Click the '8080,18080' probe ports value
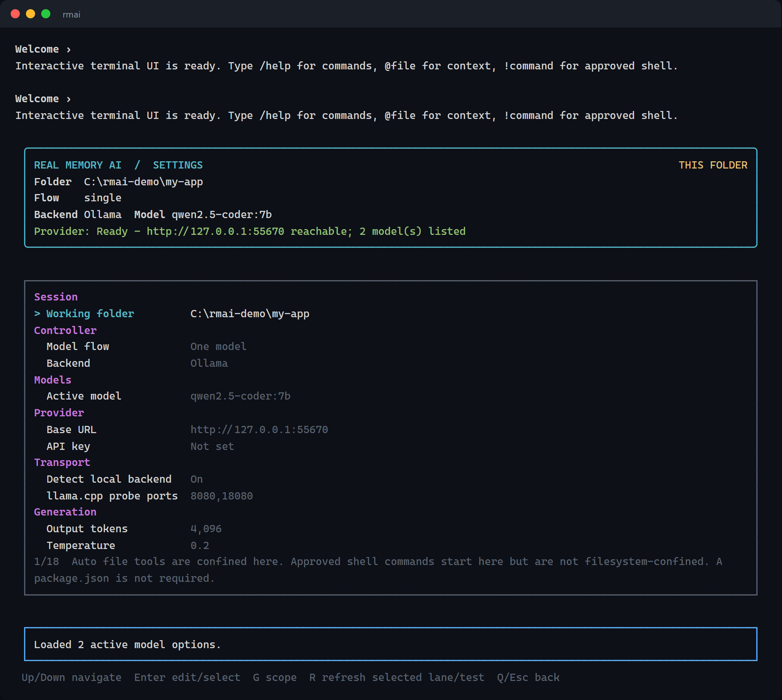 [x=222, y=496]
